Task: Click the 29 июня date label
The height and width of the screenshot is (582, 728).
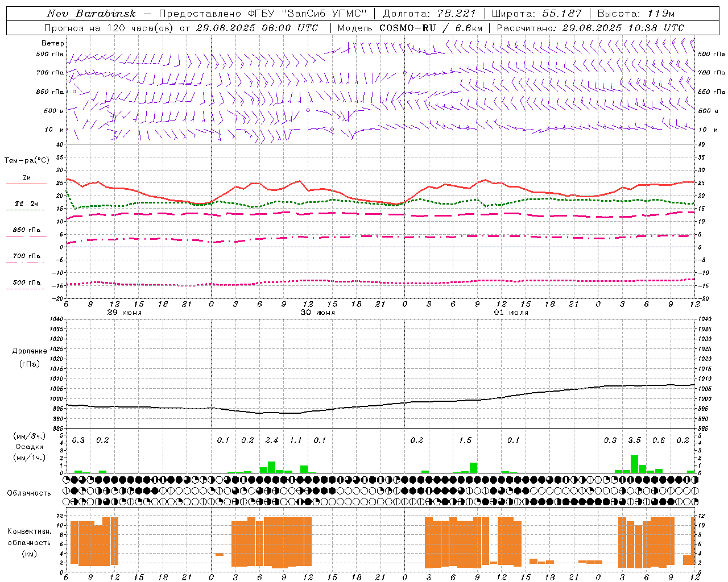Action: [124, 313]
